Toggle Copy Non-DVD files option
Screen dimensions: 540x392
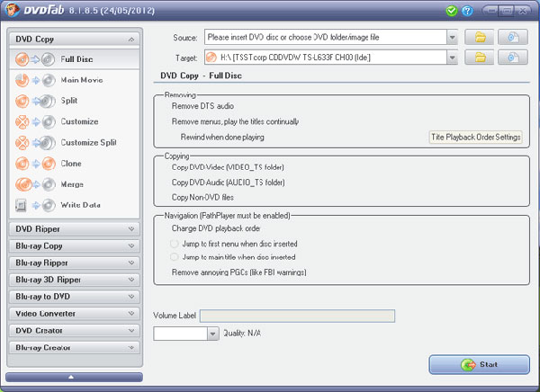(202, 198)
